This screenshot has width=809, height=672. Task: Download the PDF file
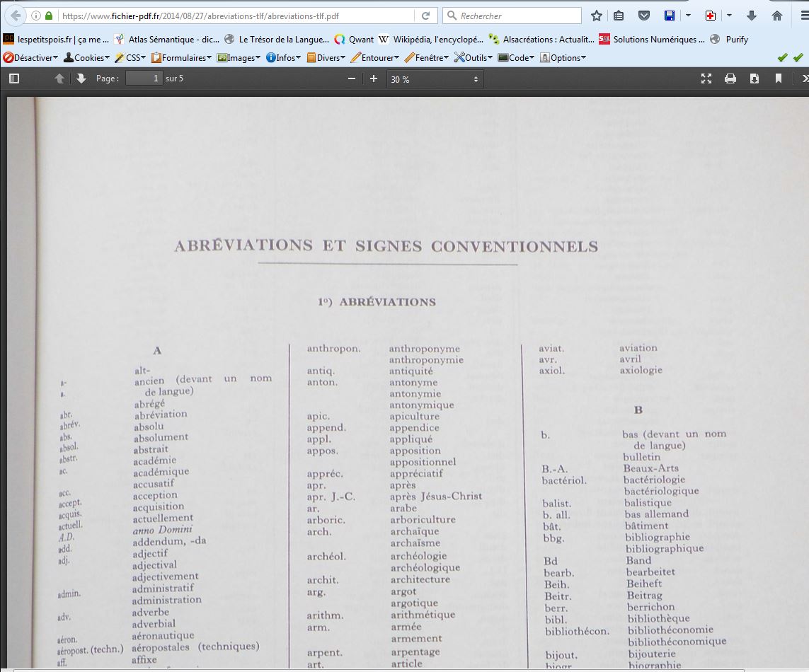tap(755, 79)
